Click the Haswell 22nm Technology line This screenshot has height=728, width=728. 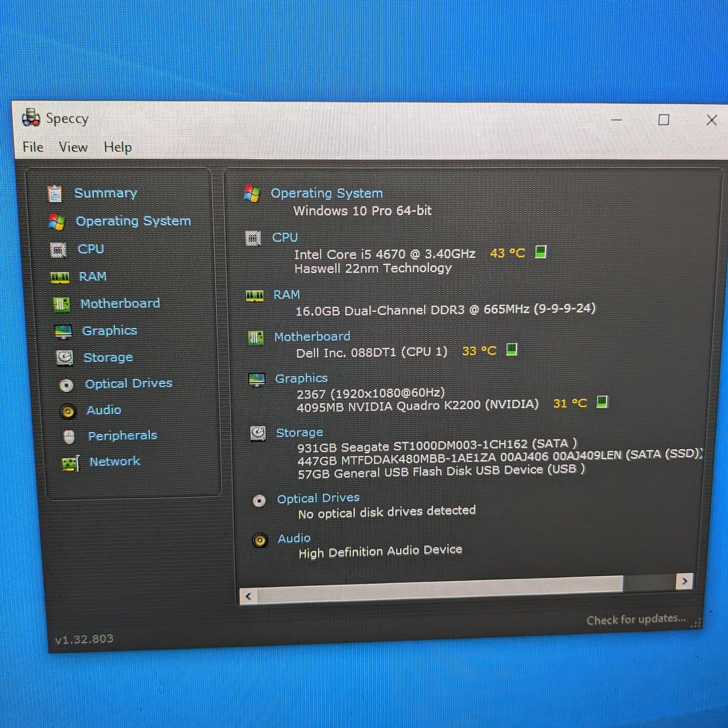pyautogui.click(x=373, y=269)
